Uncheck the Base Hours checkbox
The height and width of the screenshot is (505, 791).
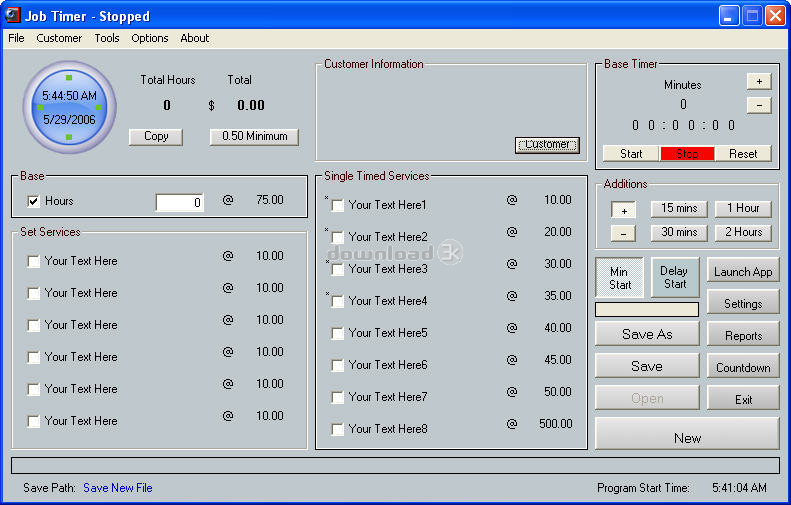pos(34,202)
